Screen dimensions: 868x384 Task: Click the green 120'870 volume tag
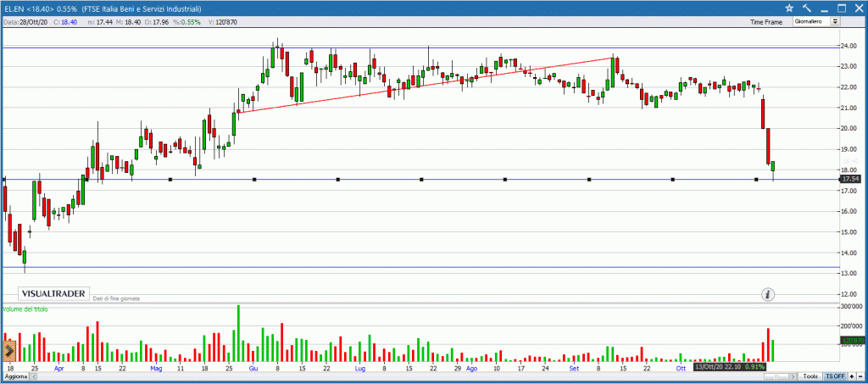click(x=853, y=341)
